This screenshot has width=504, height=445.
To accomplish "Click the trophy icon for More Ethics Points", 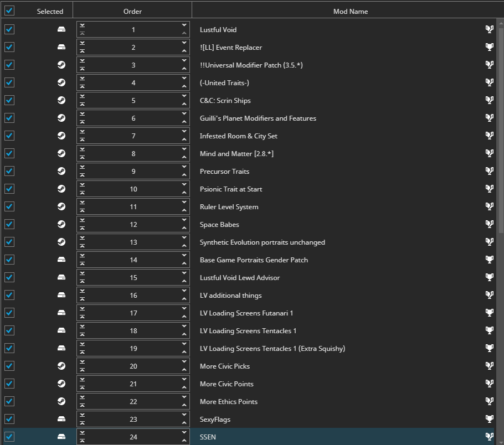I will point(489,401).
